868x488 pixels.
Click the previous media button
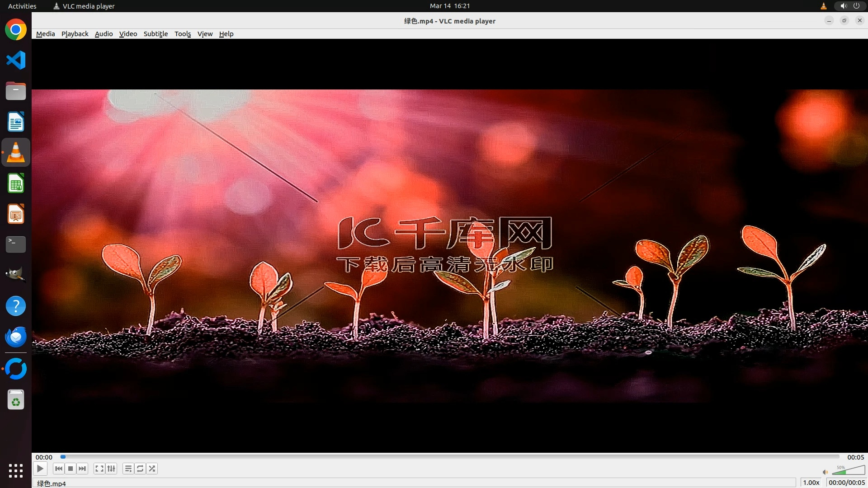click(59, 469)
